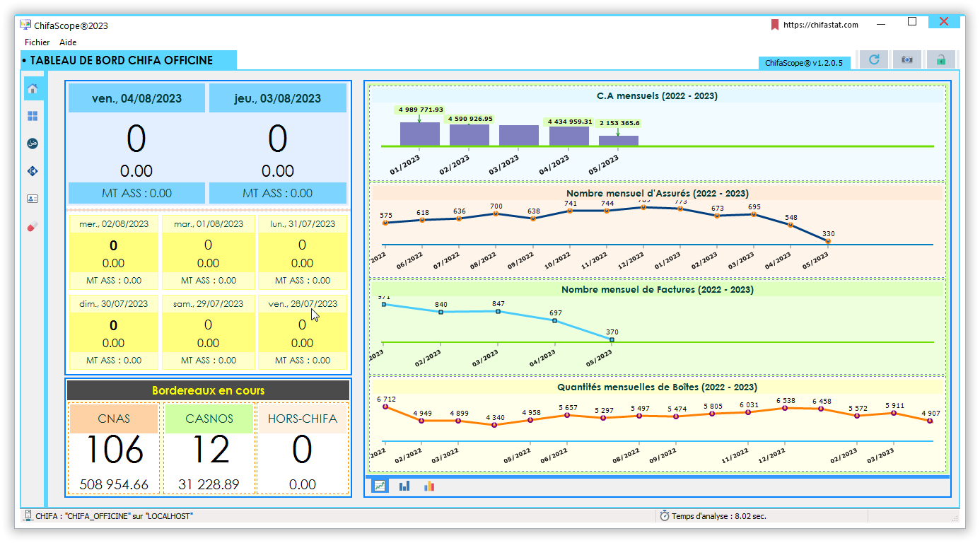Image resolution: width=980 pixels, height=543 pixels.
Task: Click the four-squares grid sidebar icon
Action: point(33,116)
